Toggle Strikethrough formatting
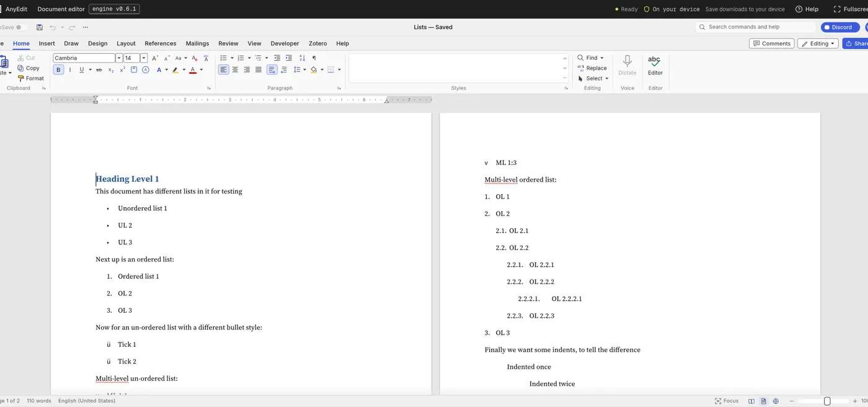Screen dimensions: 868x407 point(99,70)
